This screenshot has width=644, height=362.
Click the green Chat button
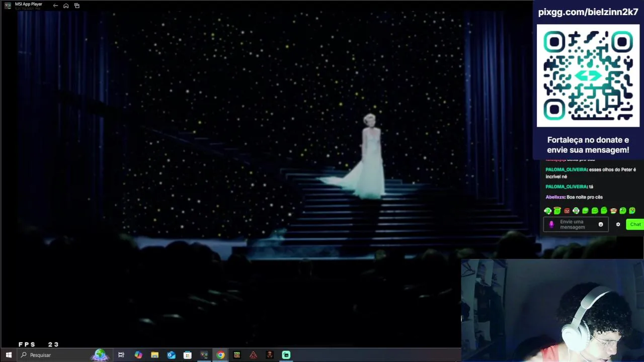635,225
